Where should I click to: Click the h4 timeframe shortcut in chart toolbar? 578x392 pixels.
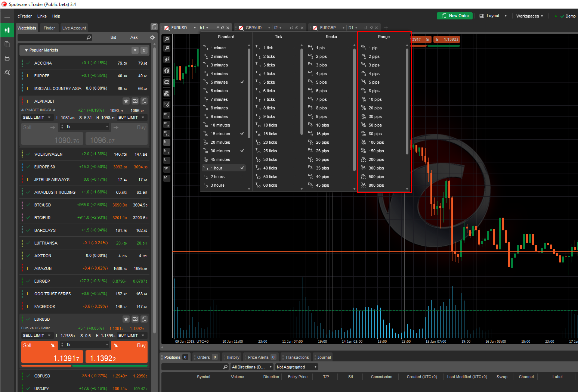[x=167, y=151]
